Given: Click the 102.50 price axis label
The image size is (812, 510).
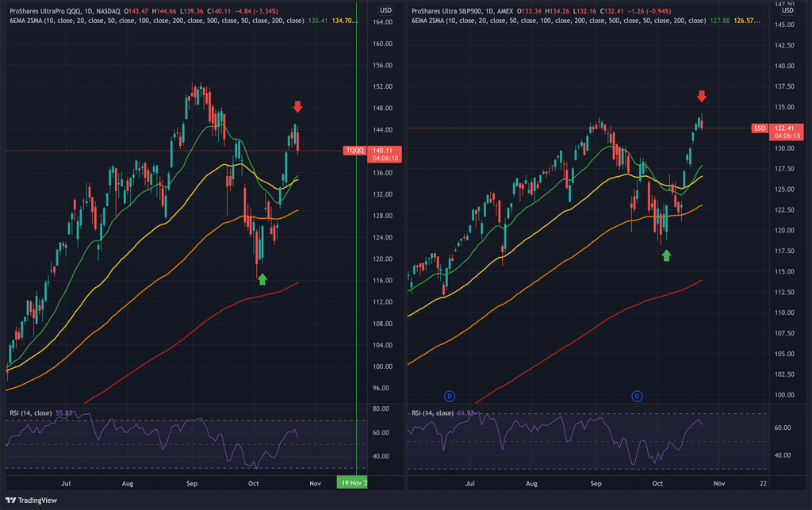Looking at the screenshot, I should pyautogui.click(x=784, y=374).
